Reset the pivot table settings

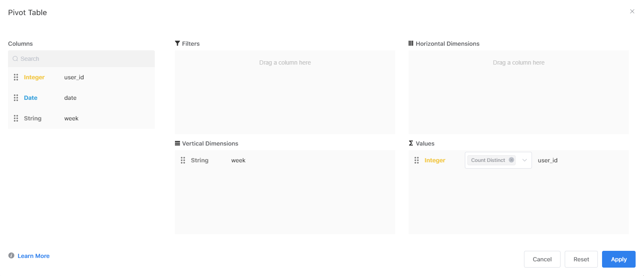pyautogui.click(x=581, y=259)
